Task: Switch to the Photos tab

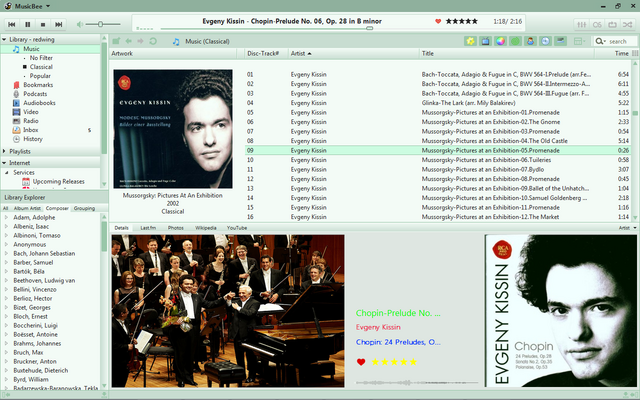Action: [x=176, y=228]
